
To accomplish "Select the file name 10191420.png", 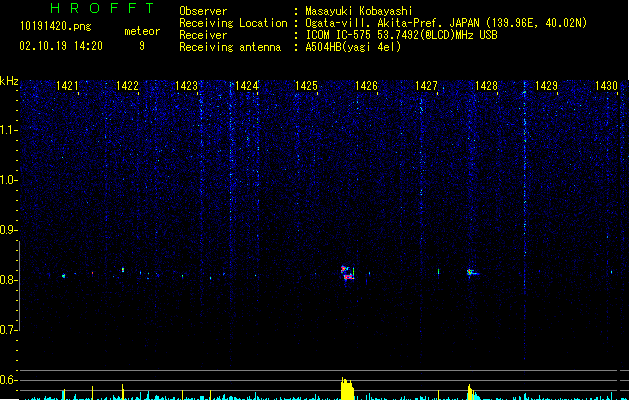I will (x=56, y=27).
